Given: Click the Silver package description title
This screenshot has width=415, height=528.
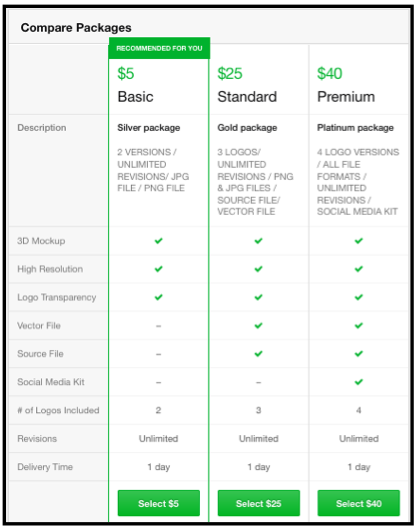Looking at the screenshot, I should pos(149,128).
